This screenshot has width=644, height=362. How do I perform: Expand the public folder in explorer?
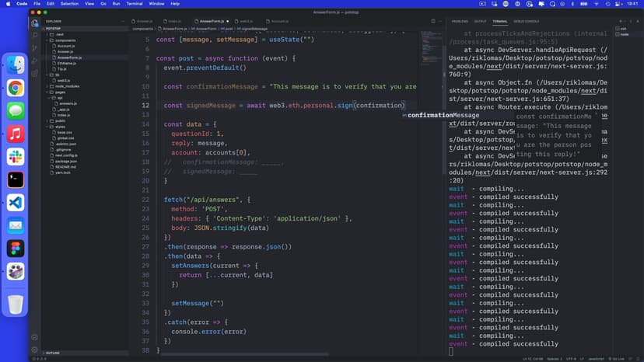tap(60, 120)
